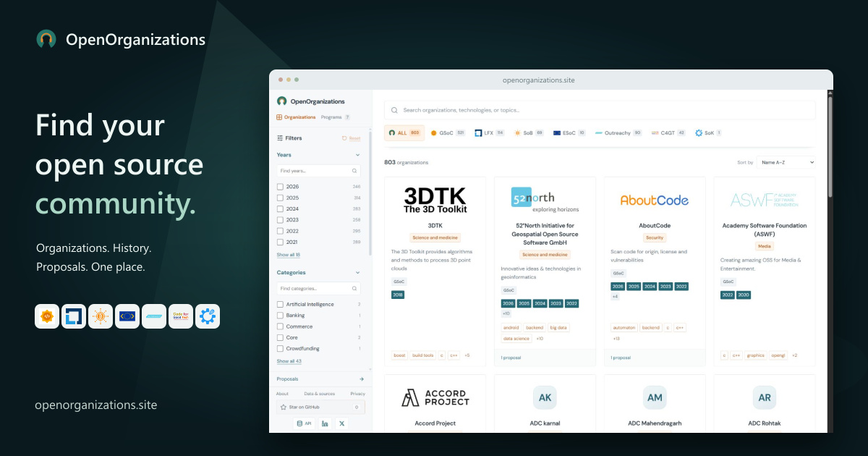Select the ALL 803 program filter

click(x=404, y=133)
